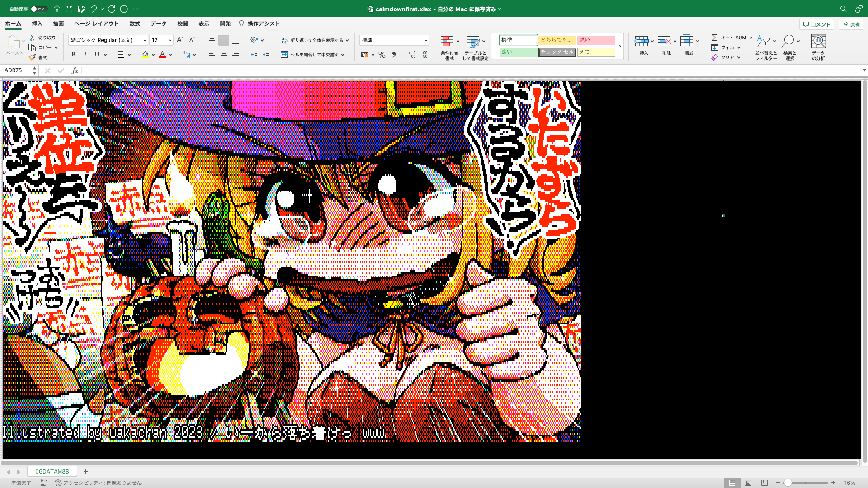The width and height of the screenshot is (868, 488).
Task: Toggle middle vertical alignment
Action: tap(224, 40)
